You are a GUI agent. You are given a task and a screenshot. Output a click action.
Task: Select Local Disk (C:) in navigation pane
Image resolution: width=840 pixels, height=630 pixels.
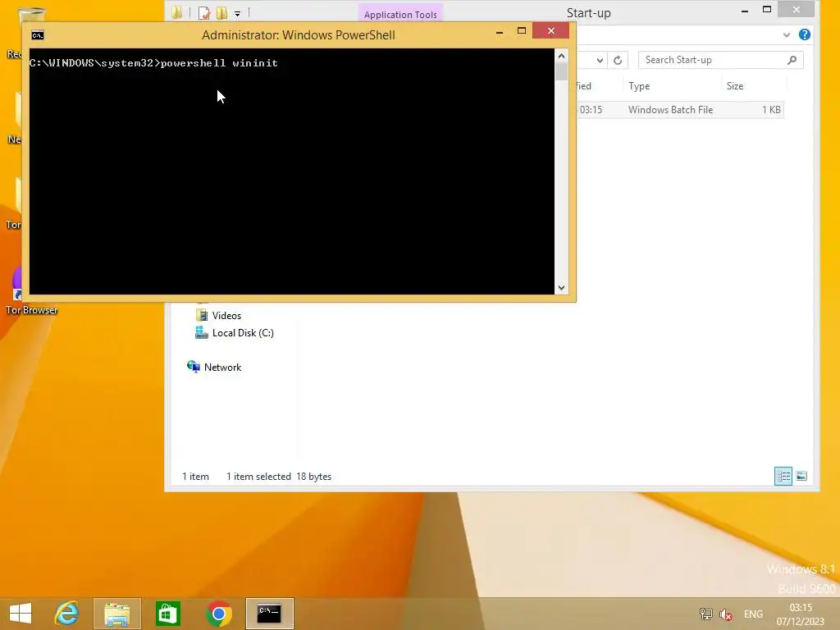click(x=235, y=333)
